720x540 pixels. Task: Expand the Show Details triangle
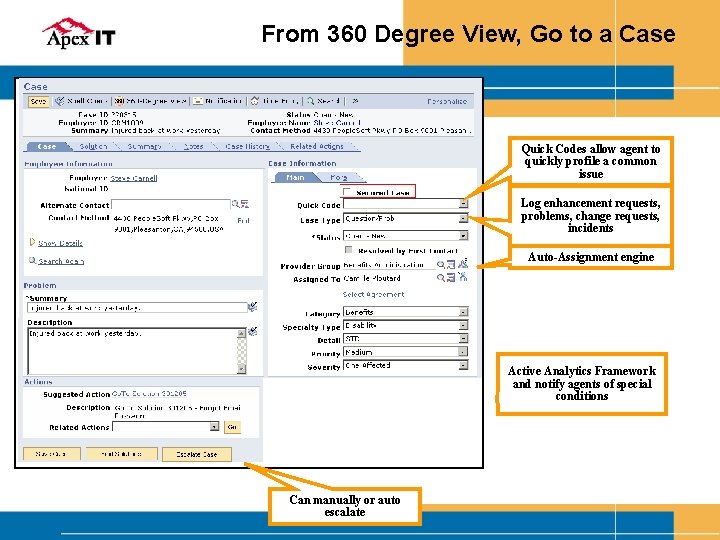pos(32,242)
